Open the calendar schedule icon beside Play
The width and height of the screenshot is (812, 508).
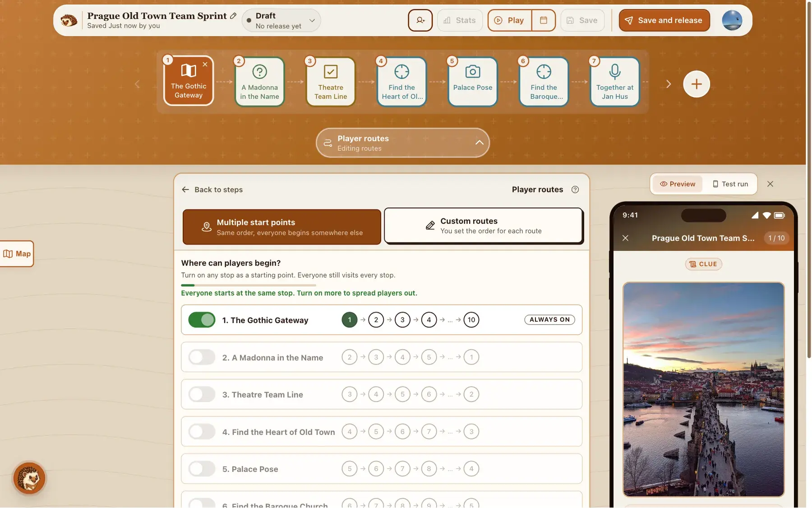[x=544, y=20]
